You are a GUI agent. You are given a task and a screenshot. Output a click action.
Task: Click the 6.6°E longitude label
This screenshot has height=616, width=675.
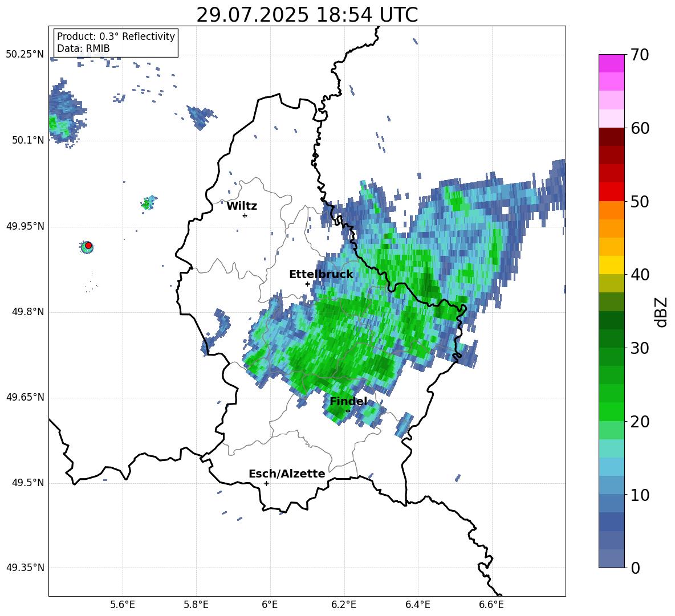(491, 605)
